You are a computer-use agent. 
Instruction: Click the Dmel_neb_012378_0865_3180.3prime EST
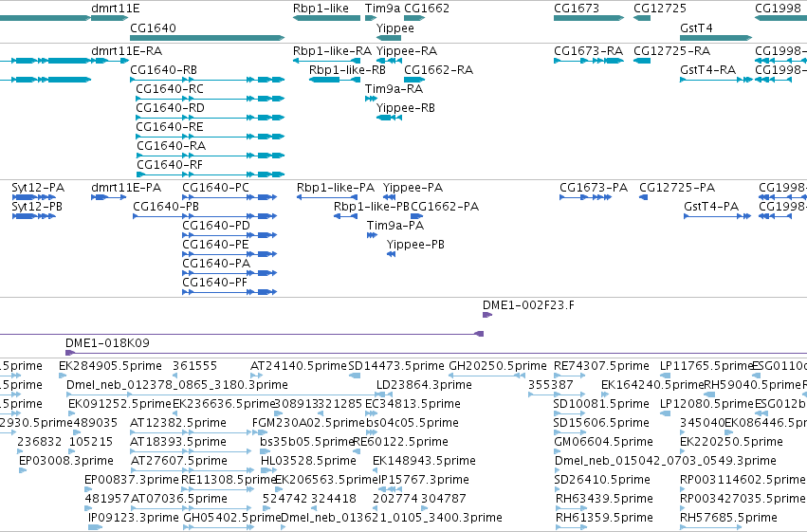tap(177, 385)
